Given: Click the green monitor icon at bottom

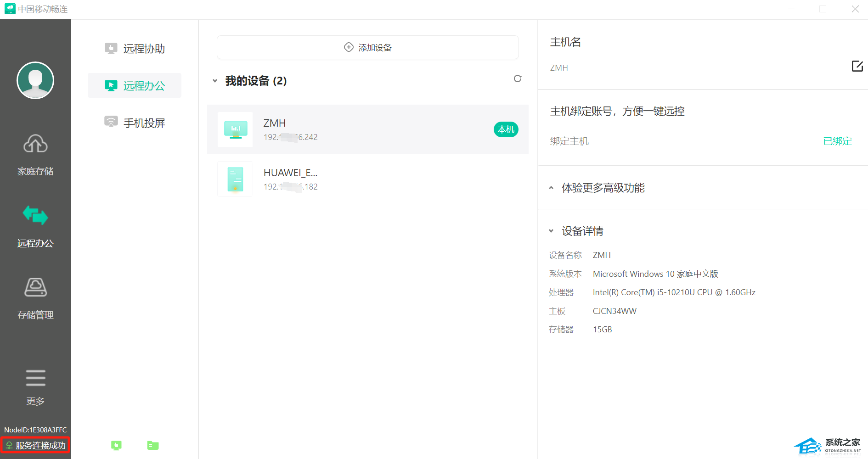Looking at the screenshot, I should click(117, 445).
